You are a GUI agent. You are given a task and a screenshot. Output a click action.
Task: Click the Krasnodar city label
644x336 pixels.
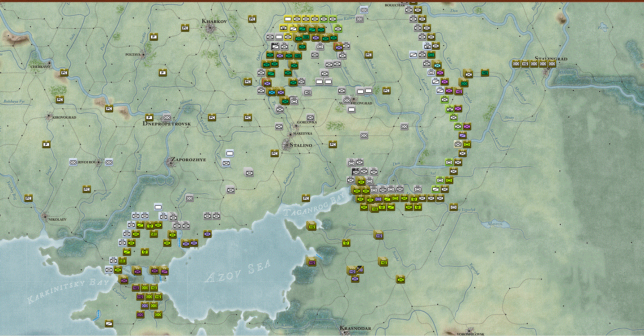tap(355, 328)
